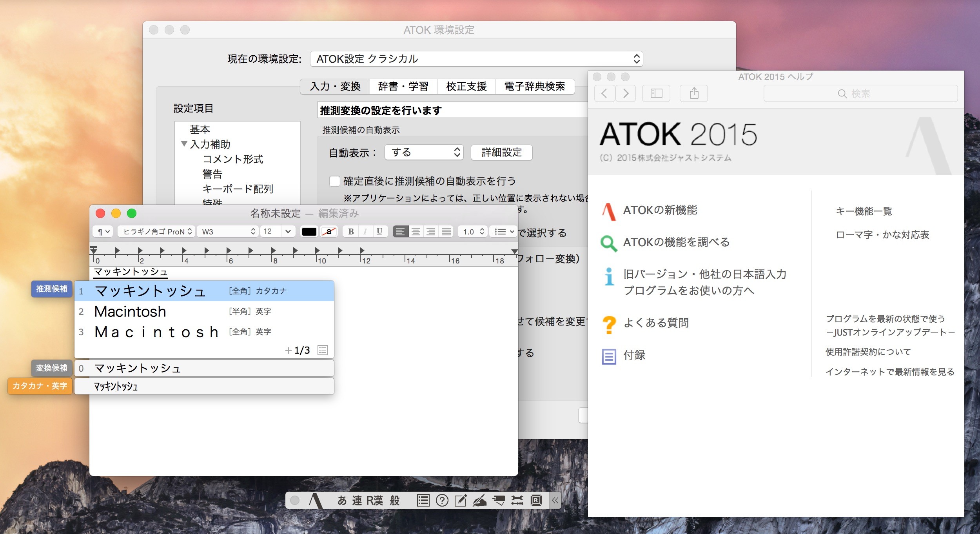Collapse the 入力補助 tree item triangle
Viewport: 980px width, 534px height.
pyautogui.click(x=184, y=144)
